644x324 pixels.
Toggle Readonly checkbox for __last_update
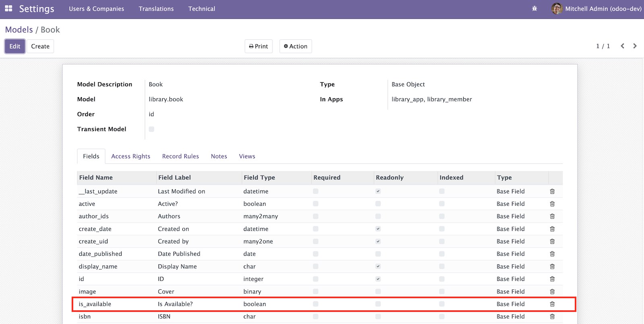click(378, 191)
